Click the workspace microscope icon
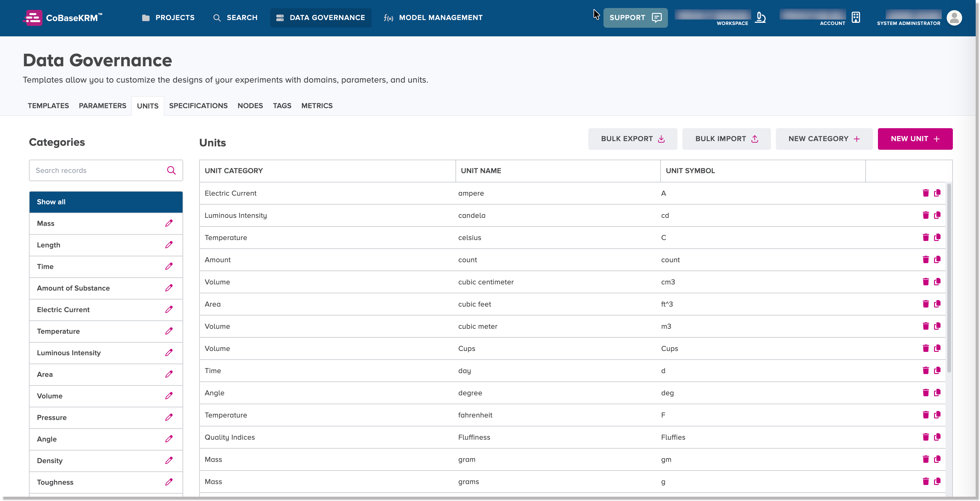This screenshot has height=501, width=980. point(760,18)
